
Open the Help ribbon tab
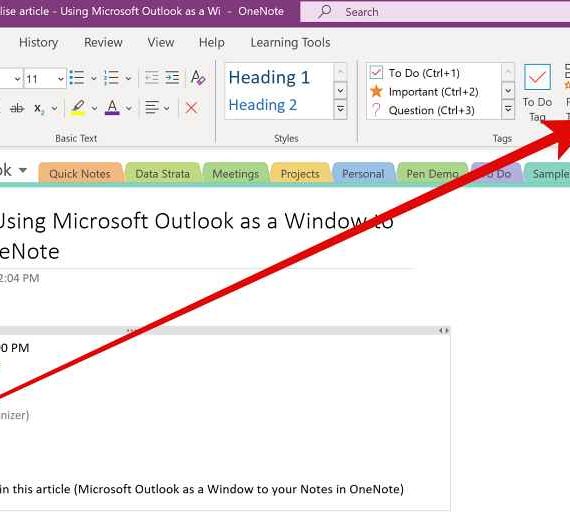coord(212,43)
